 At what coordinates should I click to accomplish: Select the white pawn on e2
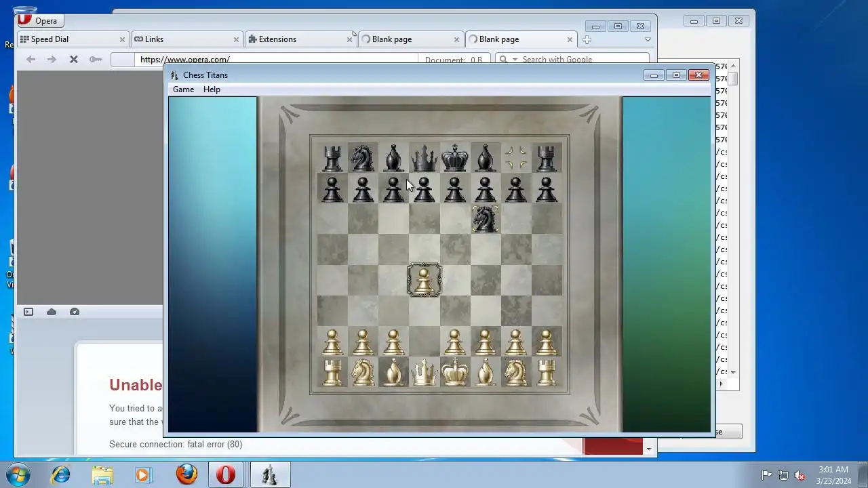tap(454, 342)
